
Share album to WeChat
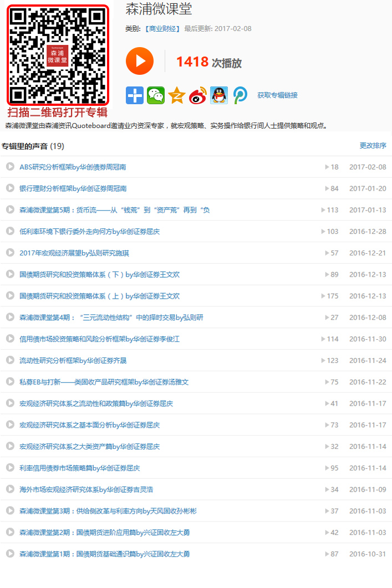pos(156,95)
